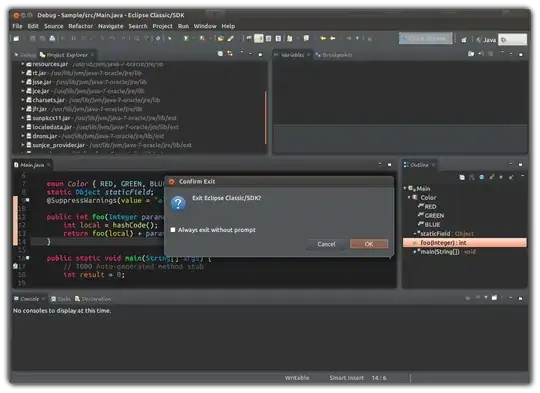
Task: Click the yellow Forward navigation arrow
Action: pyautogui.click(x=333, y=39)
